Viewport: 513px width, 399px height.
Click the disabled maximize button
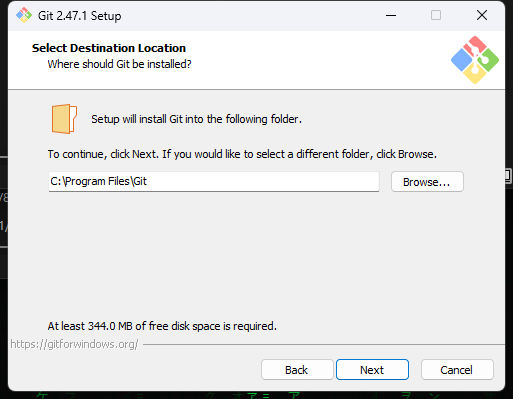coord(436,15)
